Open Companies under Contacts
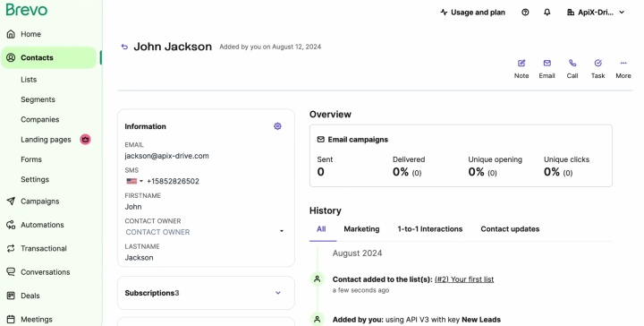 [x=40, y=120]
